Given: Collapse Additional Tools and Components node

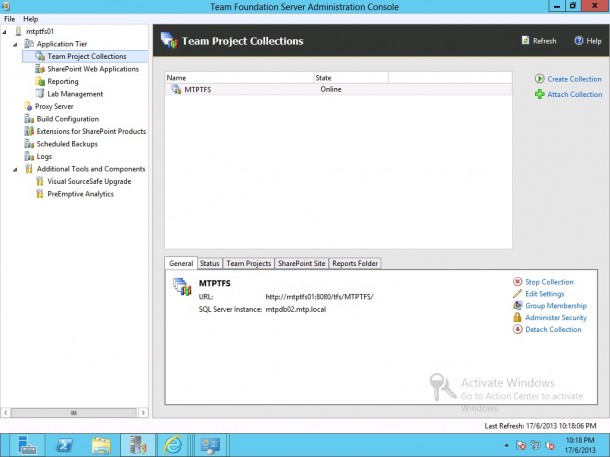Looking at the screenshot, I should click(x=15, y=170).
